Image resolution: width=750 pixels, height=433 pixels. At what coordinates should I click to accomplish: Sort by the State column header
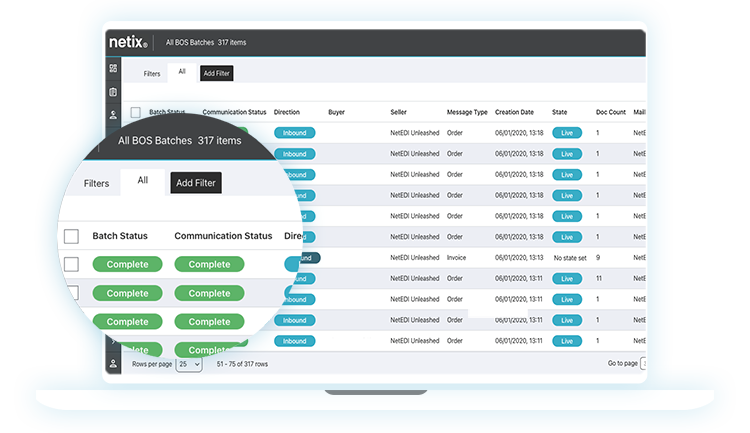[x=559, y=112]
